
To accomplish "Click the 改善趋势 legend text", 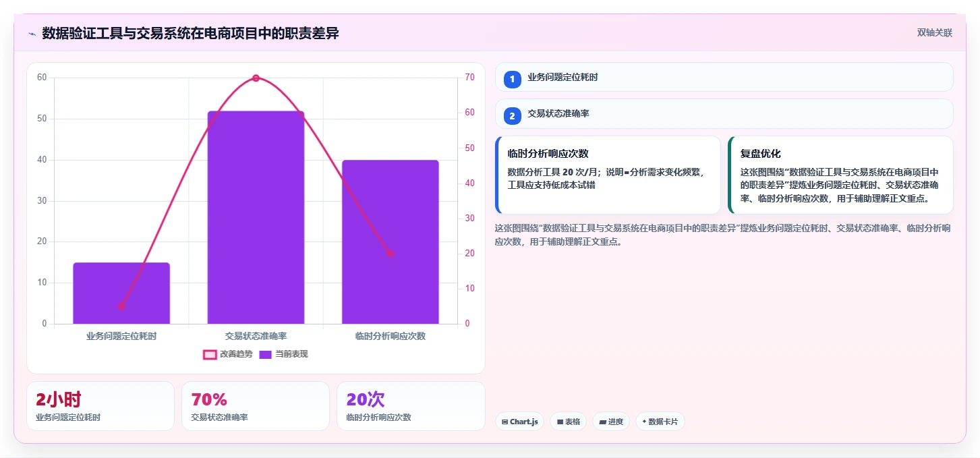I will point(236,354).
